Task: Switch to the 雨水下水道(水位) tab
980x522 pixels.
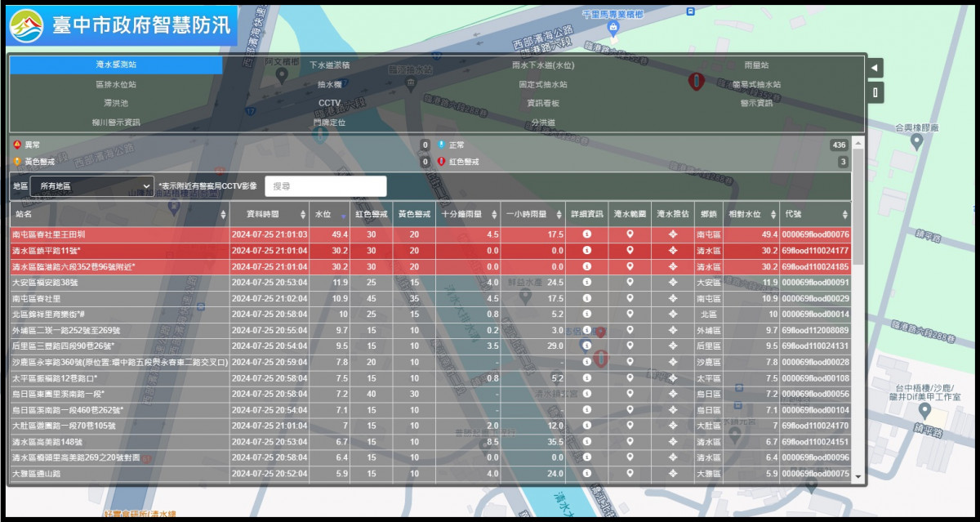Action: coord(543,65)
